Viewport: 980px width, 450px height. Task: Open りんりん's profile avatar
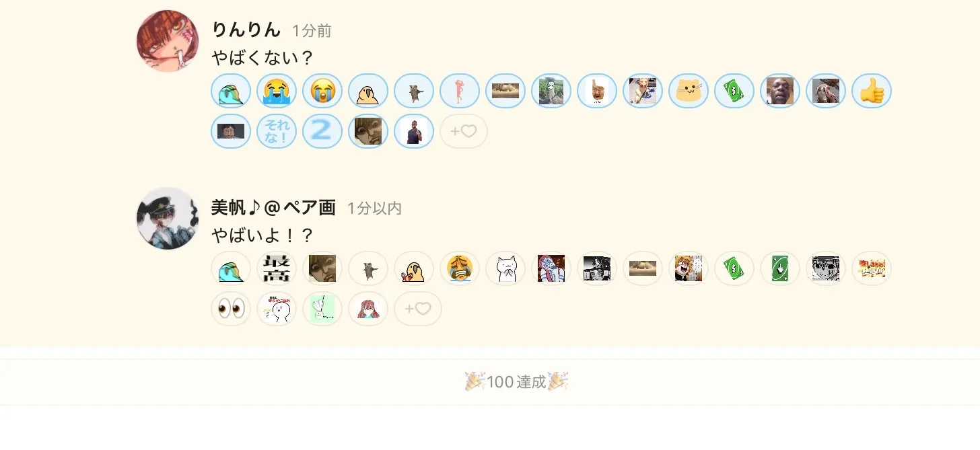point(168,40)
